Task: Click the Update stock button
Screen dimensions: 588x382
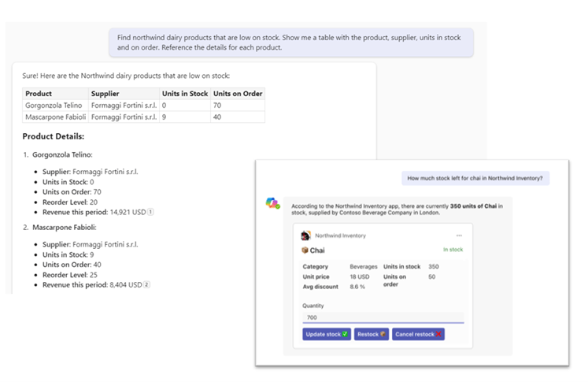Action: [x=326, y=334]
